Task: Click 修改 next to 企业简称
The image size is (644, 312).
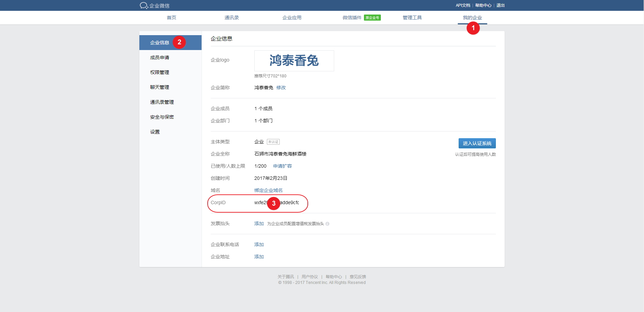Action: 281,88
